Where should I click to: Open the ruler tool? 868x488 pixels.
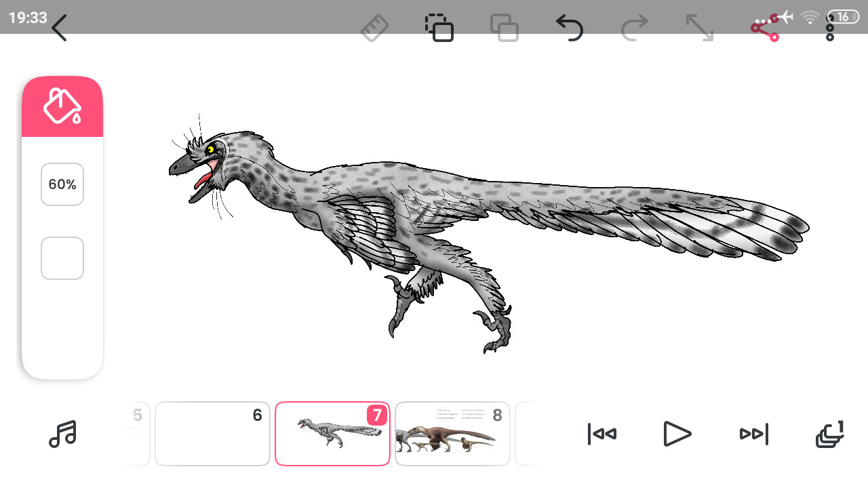[x=375, y=28]
